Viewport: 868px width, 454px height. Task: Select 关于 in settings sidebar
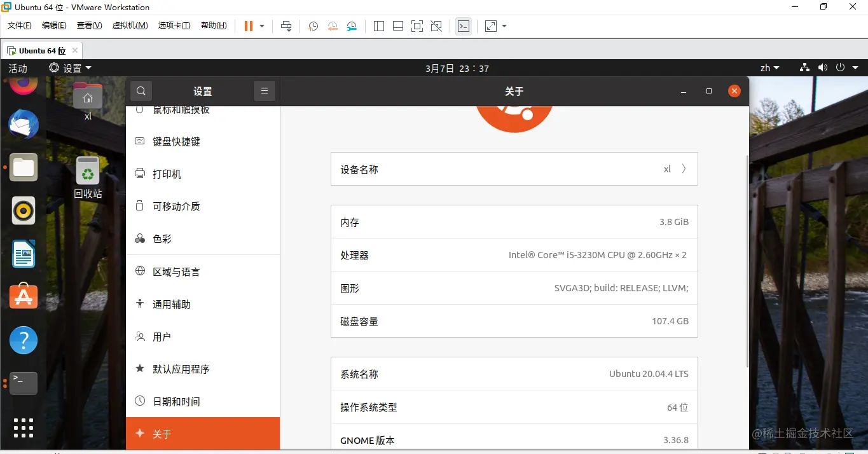tap(203, 434)
